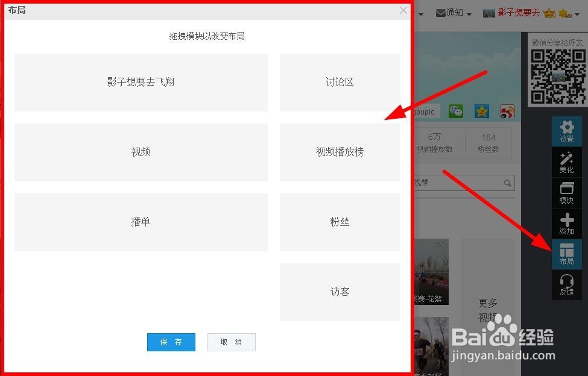Select the 视频播放榜 module block
This screenshot has height=376, width=588.
point(340,152)
